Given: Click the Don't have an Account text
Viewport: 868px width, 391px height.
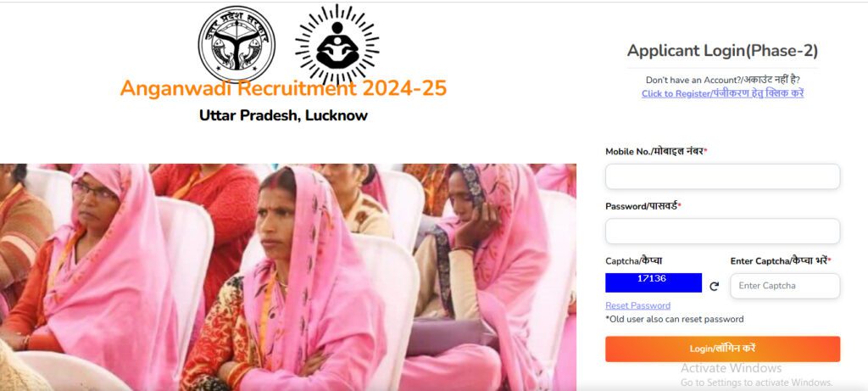Looking at the screenshot, I should point(722,80).
